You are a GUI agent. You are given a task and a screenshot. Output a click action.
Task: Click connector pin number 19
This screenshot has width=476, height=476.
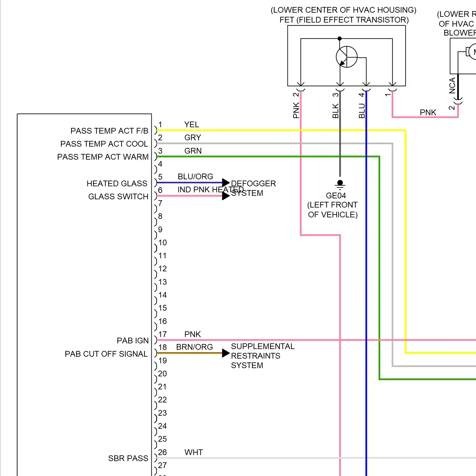[x=162, y=360]
